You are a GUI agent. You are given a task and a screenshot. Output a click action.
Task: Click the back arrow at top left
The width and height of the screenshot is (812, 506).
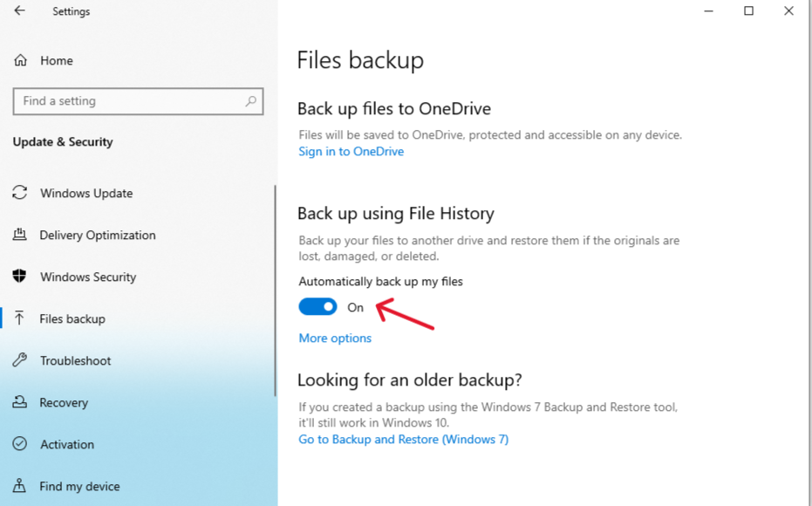tap(20, 11)
